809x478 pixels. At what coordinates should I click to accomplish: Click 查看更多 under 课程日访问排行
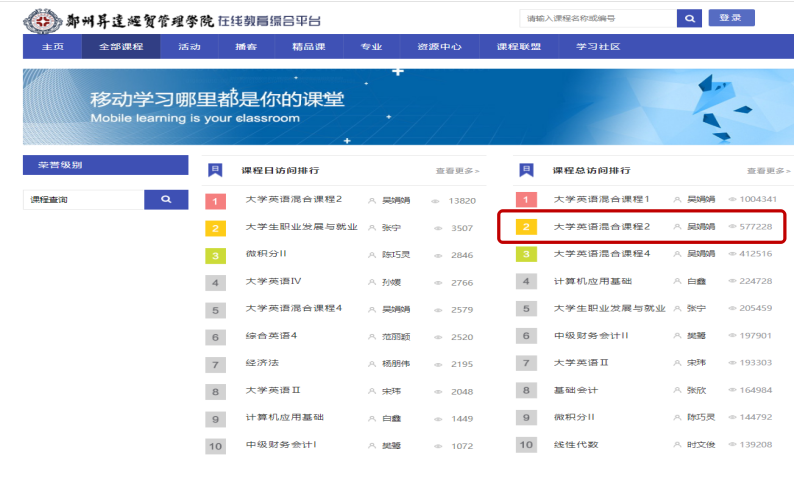point(457,171)
